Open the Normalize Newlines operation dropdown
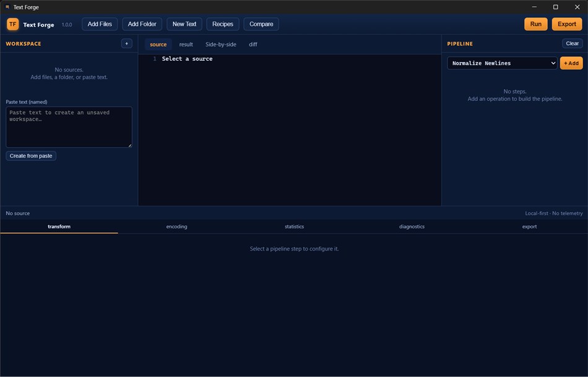588x377 pixels. pyautogui.click(x=502, y=63)
